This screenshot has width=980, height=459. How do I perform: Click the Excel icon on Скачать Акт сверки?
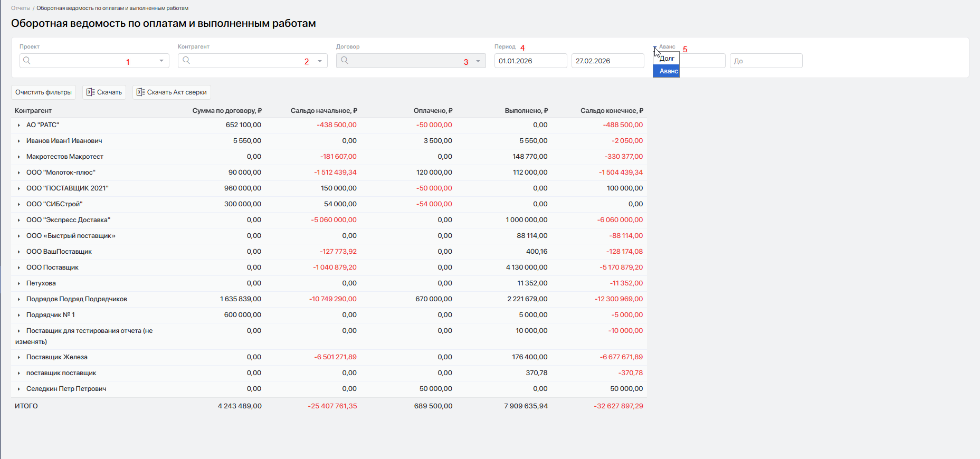[x=140, y=92]
